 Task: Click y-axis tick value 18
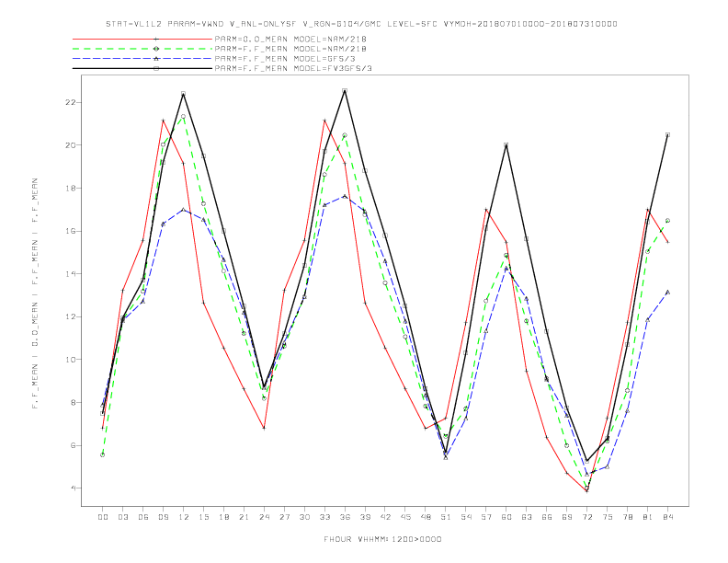[x=70, y=189]
